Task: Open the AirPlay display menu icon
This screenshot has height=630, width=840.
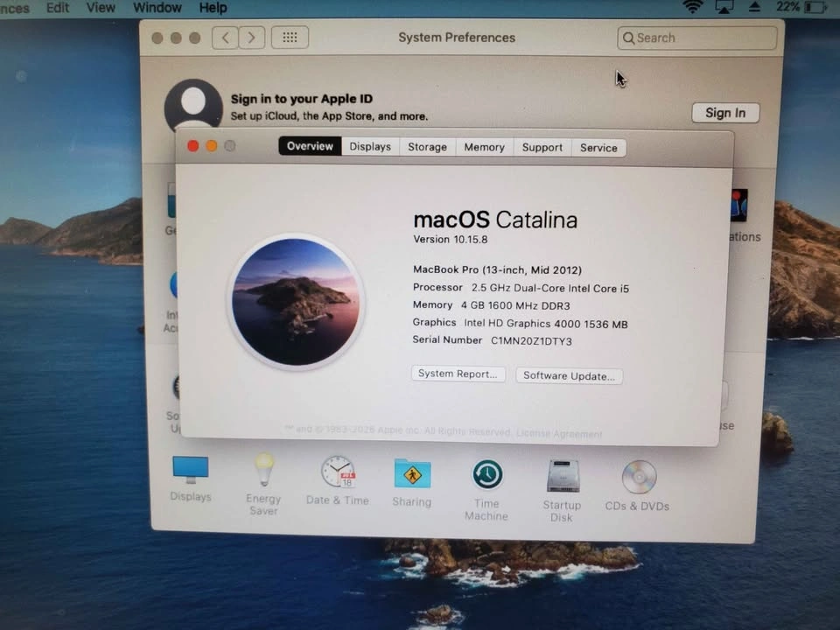Action: click(x=724, y=7)
